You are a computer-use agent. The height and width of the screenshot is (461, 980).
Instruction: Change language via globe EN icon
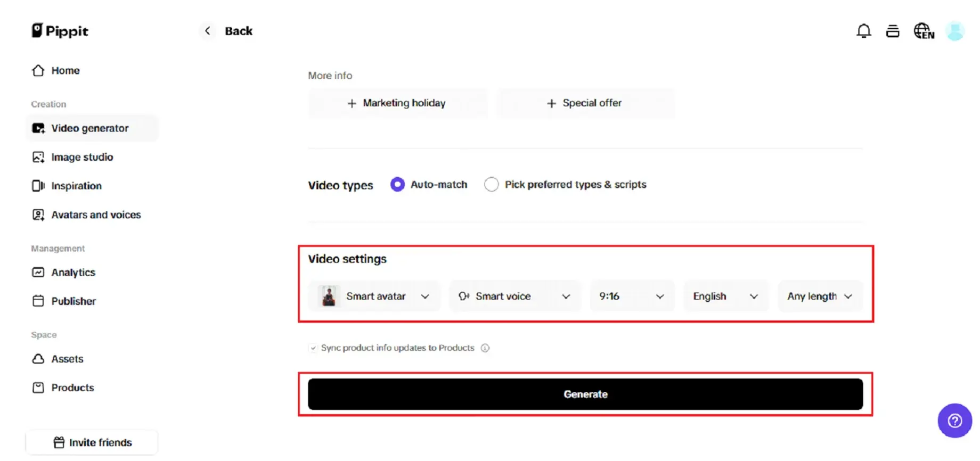[x=924, y=31]
